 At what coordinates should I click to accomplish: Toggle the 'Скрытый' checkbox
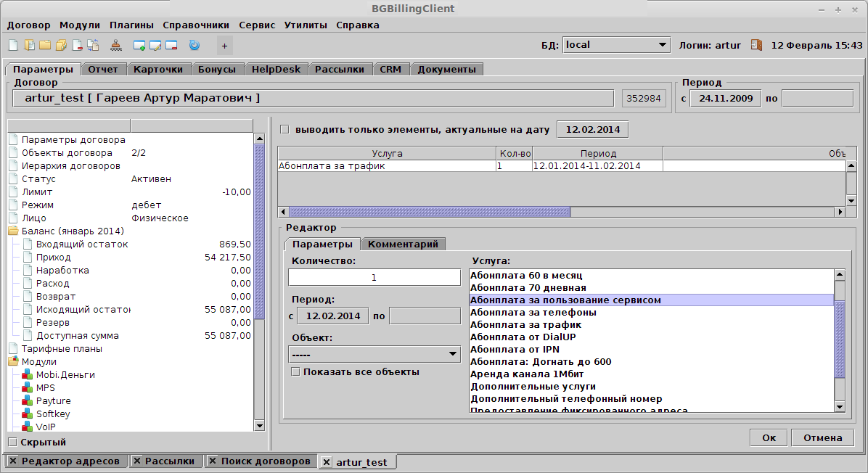coord(12,442)
